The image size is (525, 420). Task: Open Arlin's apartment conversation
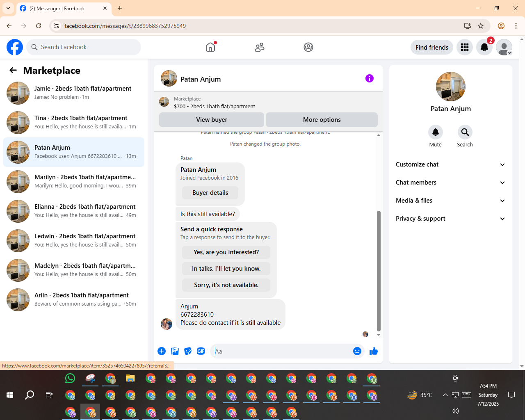(x=74, y=300)
